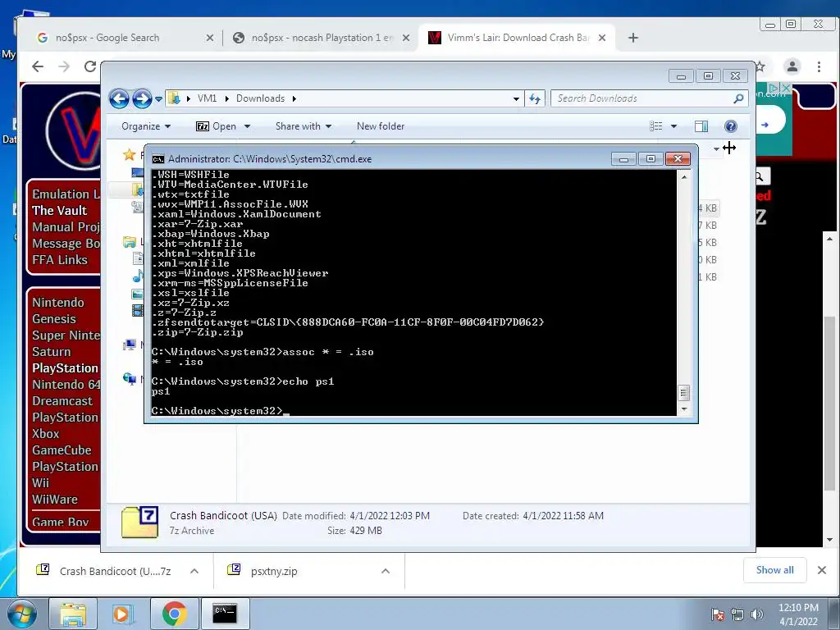Go back in Chrome browser history

[38, 66]
